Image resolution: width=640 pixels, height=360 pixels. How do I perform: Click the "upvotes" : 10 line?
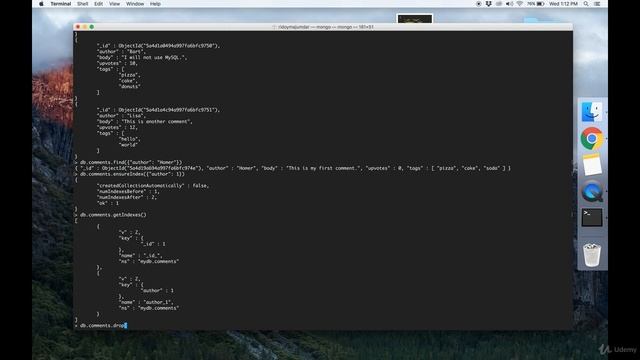click(x=118, y=63)
